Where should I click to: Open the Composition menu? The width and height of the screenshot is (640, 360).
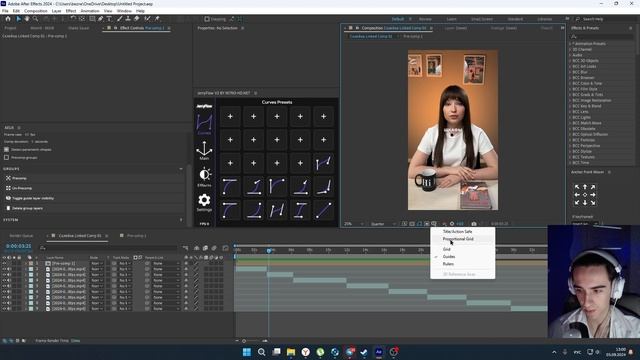point(36,11)
